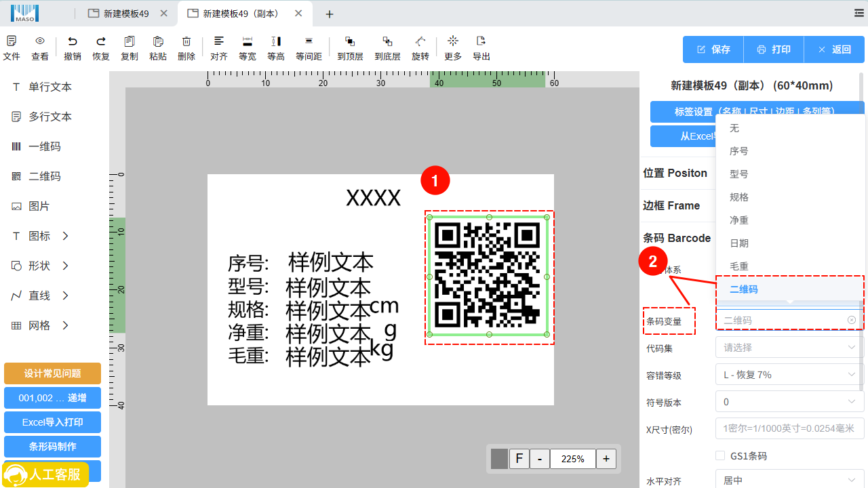Click the 条形码制作 button

coord(52,447)
